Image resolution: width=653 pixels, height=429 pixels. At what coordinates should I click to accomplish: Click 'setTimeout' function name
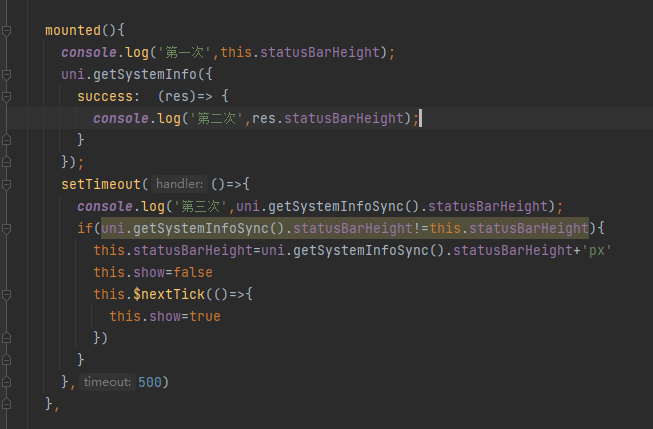point(101,184)
